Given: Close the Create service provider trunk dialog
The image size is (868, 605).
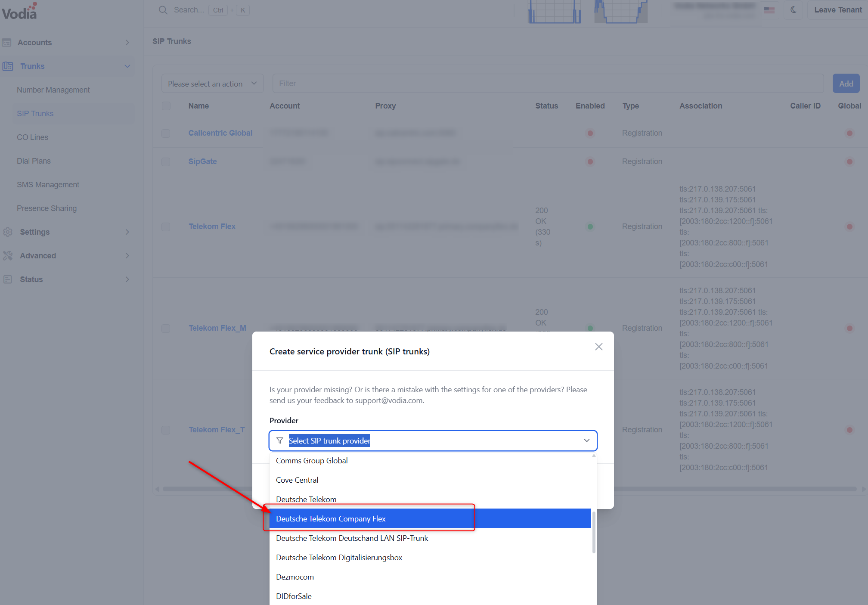Looking at the screenshot, I should click(598, 347).
